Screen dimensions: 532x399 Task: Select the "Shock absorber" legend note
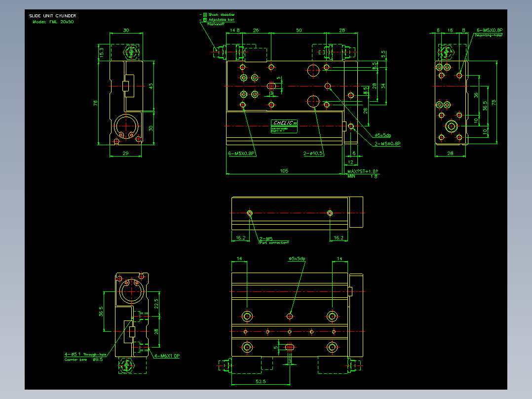(221, 15)
